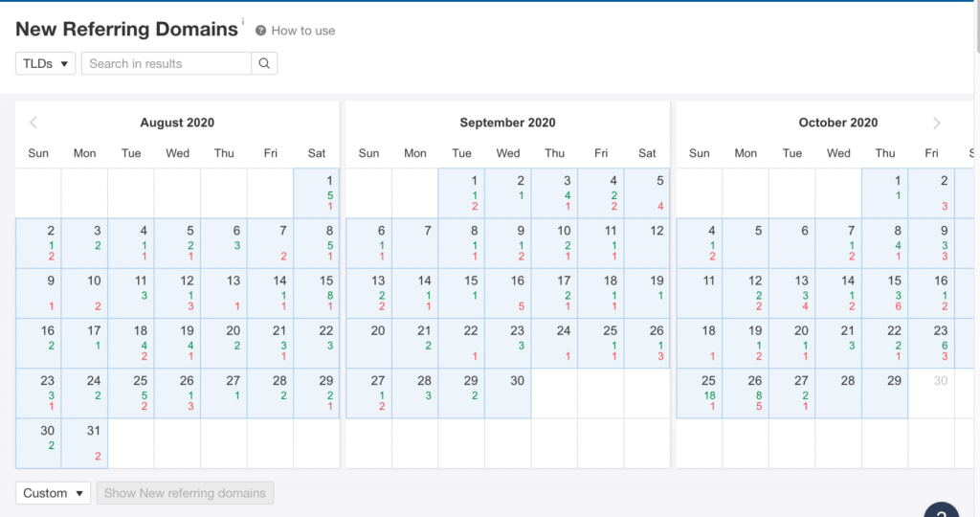Image resolution: width=980 pixels, height=517 pixels.
Task: Choose August 1 calendar day
Action: (317, 193)
